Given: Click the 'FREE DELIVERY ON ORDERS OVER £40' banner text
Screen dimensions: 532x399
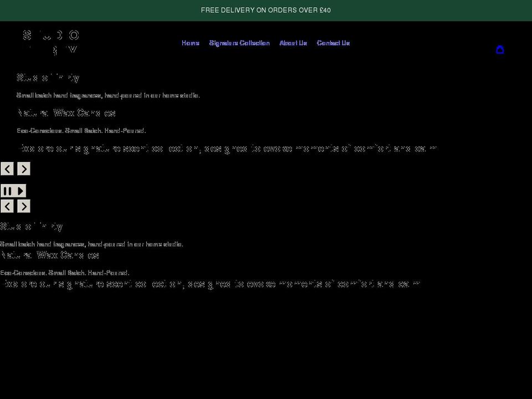Looking at the screenshot, I should pos(265,10).
